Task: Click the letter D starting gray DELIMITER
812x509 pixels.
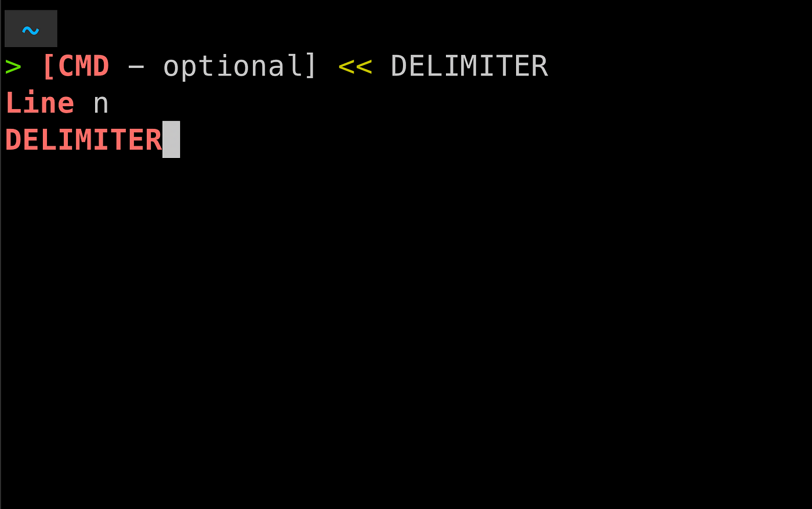Action: coord(400,66)
